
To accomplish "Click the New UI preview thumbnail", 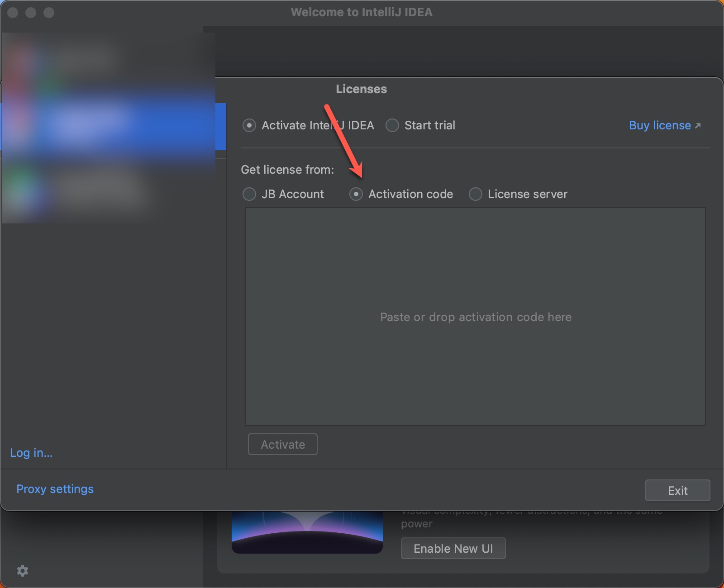I will click(x=307, y=532).
